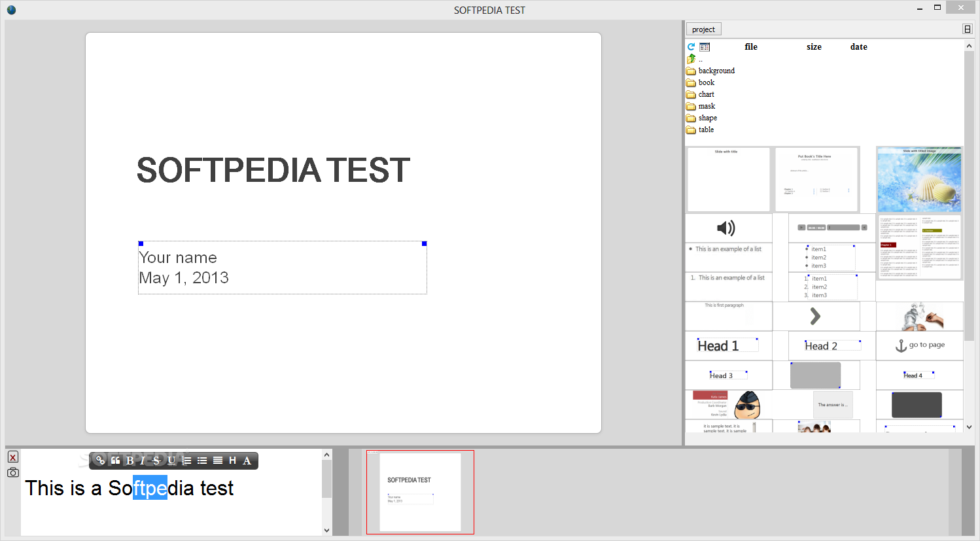
Task: Insert the Head 3 heading element
Action: (x=728, y=375)
